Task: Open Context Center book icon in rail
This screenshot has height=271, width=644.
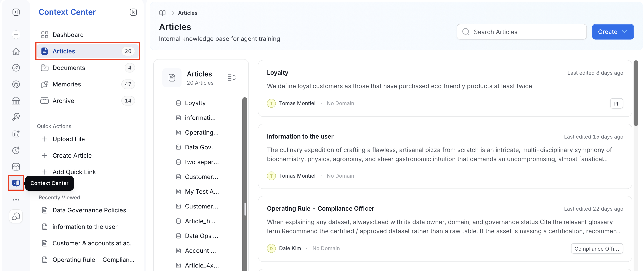Action: (16, 183)
